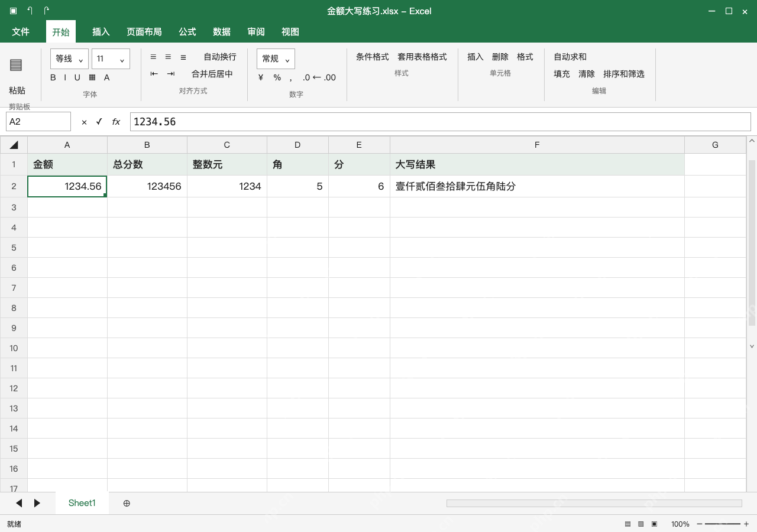Switch to the 公式 ribbon tab

pyautogui.click(x=187, y=32)
